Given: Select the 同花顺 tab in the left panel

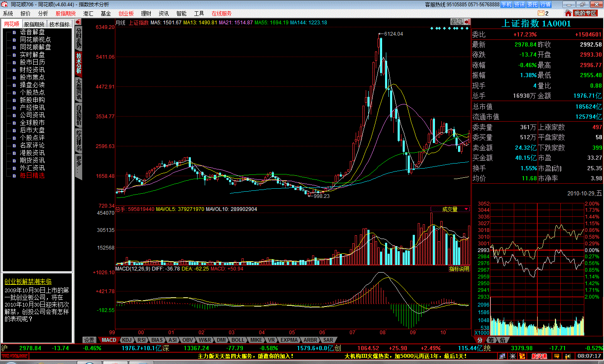Looking at the screenshot, I should [12, 24].
